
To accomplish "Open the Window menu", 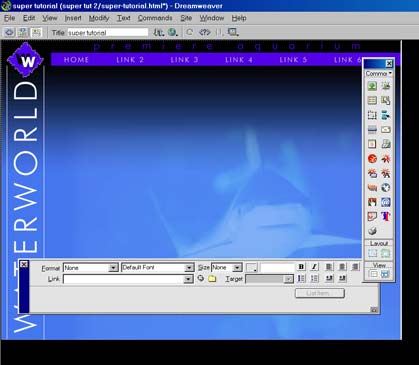I will coord(212,18).
